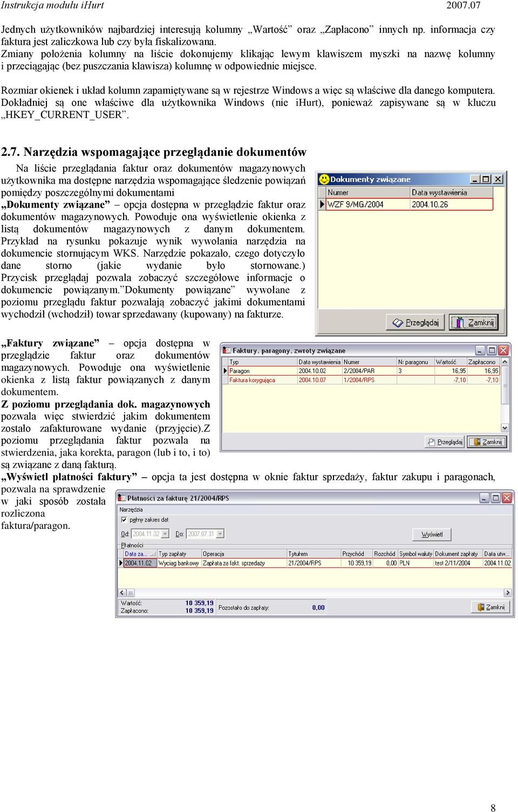This screenshot has width=518, height=812.
Task: Click the Przychód column header
Action: (x=357, y=554)
